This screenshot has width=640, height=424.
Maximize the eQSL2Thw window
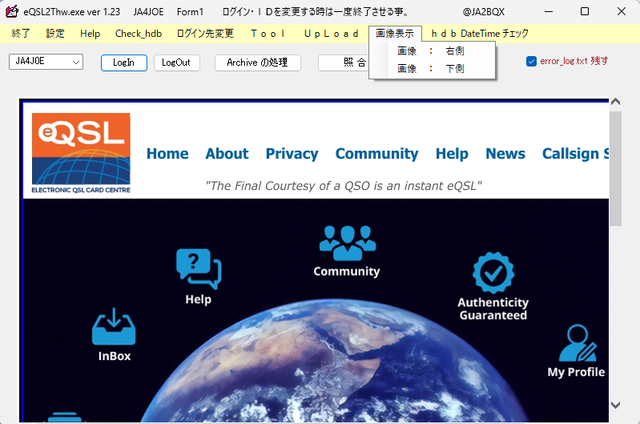[x=585, y=11]
